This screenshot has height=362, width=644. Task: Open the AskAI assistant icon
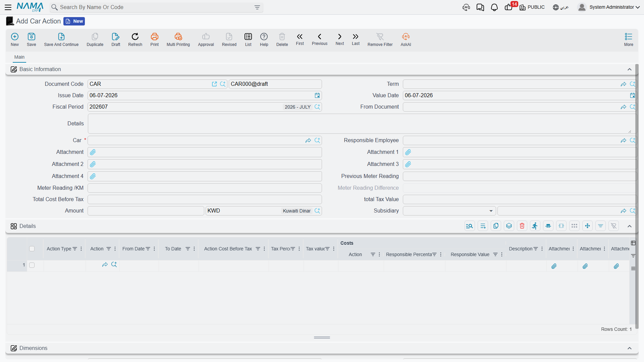[406, 37]
